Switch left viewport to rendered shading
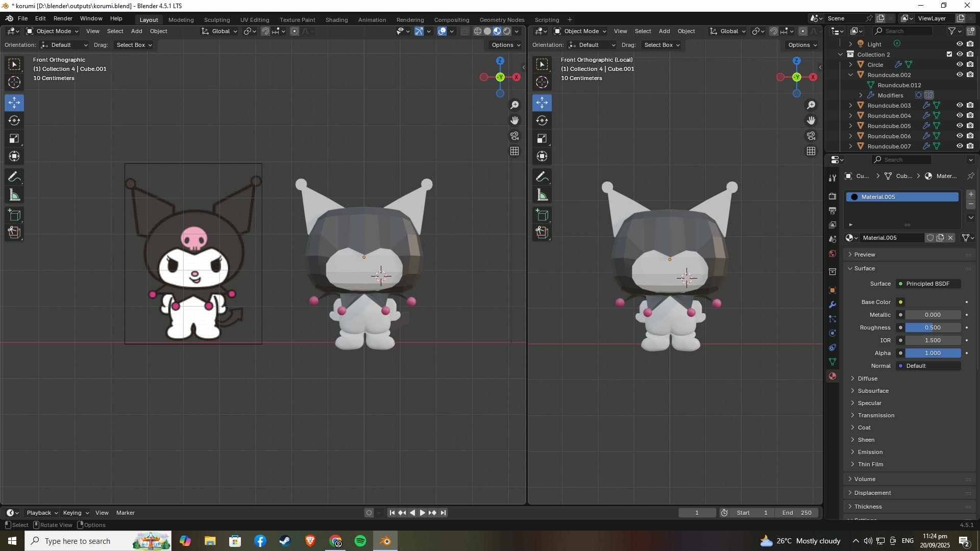This screenshot has width=980, height=551. [x=507, y=31]
